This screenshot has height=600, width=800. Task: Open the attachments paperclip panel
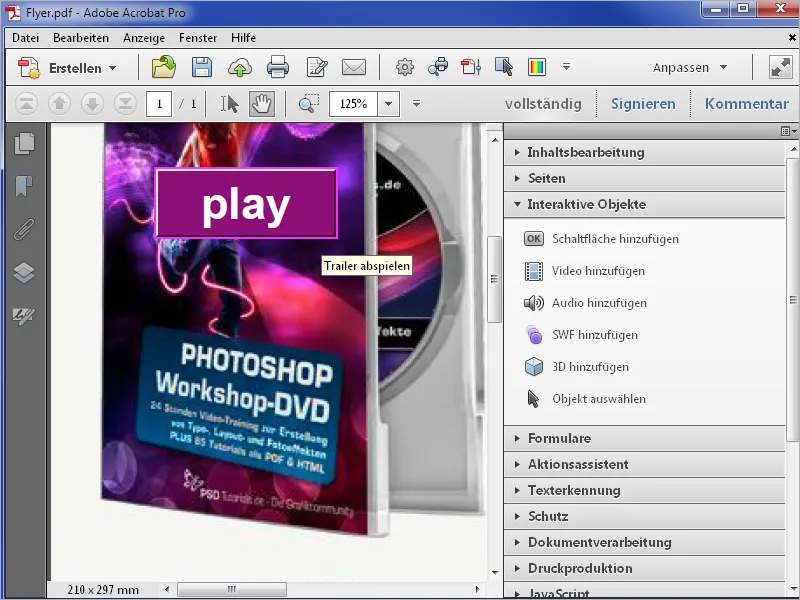click(23, 230)
